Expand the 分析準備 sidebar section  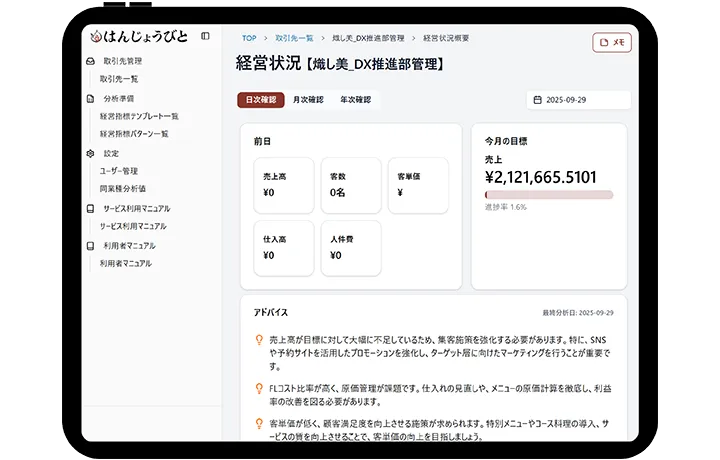click(118, 99)
